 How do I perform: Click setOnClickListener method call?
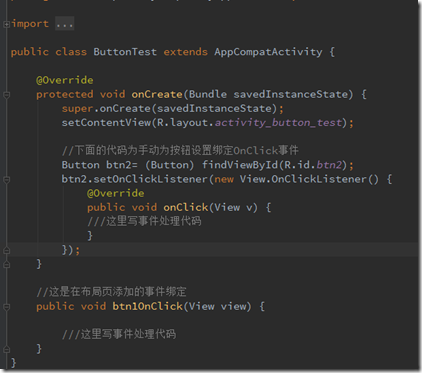point(150,179)
